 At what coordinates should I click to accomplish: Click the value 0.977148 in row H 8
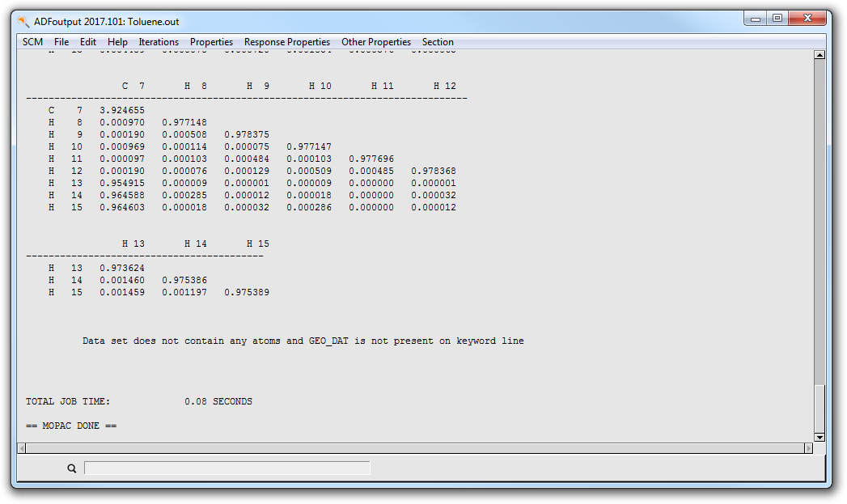coord(184,123)
